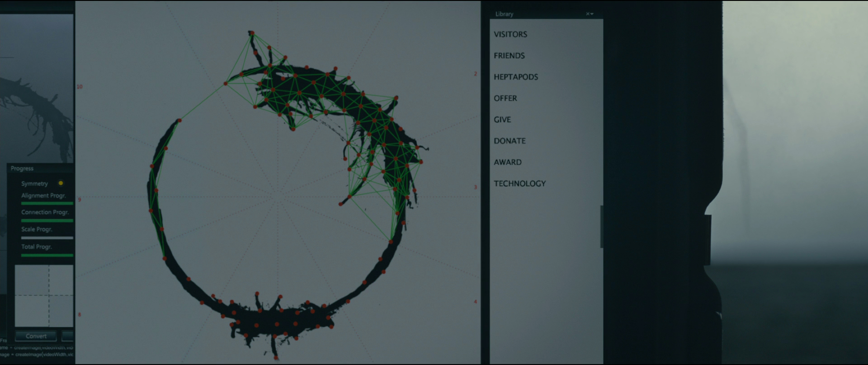Click the Total Progr. label

coord(36,247)
